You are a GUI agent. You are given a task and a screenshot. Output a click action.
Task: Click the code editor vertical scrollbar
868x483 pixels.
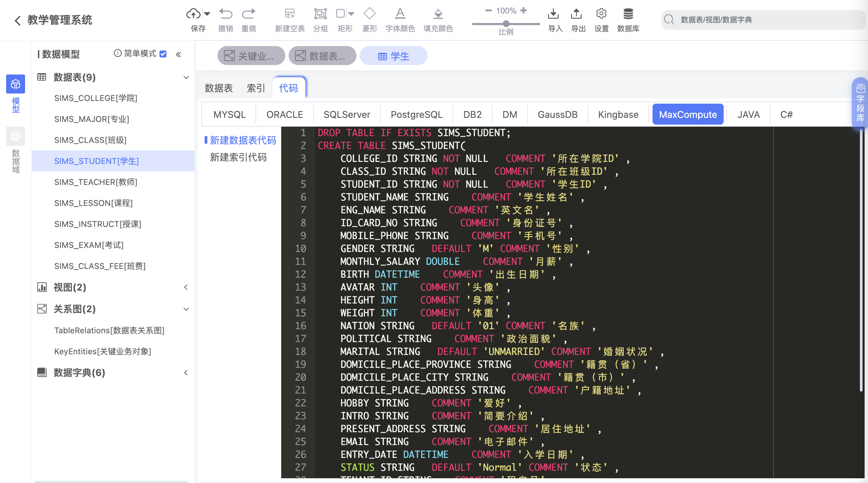[x=861, y=261]
